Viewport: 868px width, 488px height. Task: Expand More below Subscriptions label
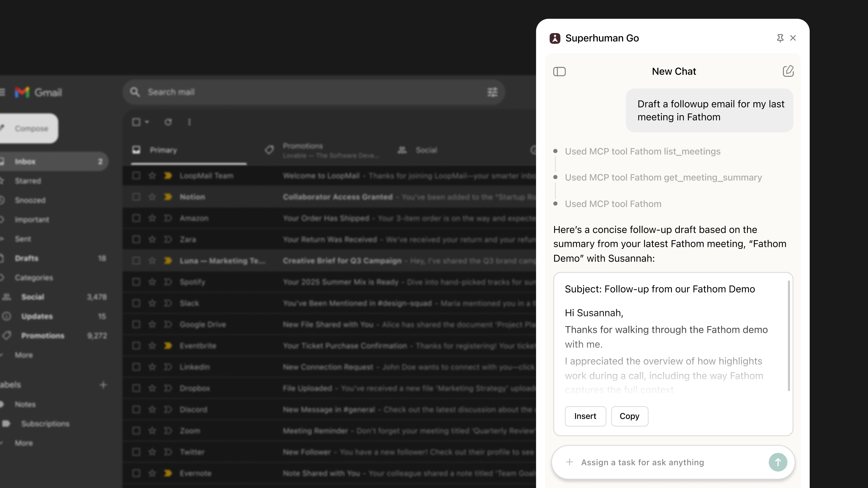[x=24, y=443]
